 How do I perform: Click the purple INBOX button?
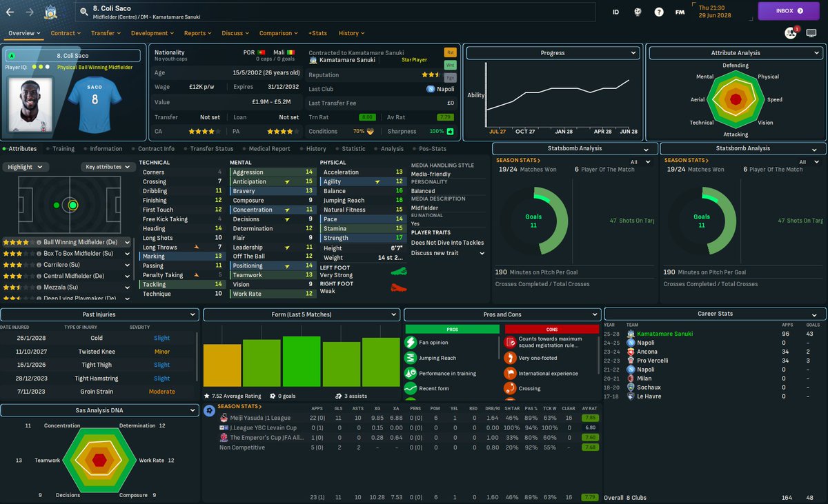789,11
